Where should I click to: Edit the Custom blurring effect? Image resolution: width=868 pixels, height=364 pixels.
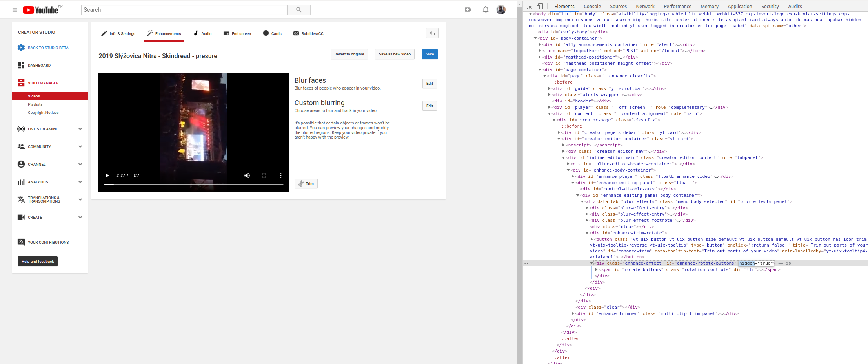tap(429, 106)
